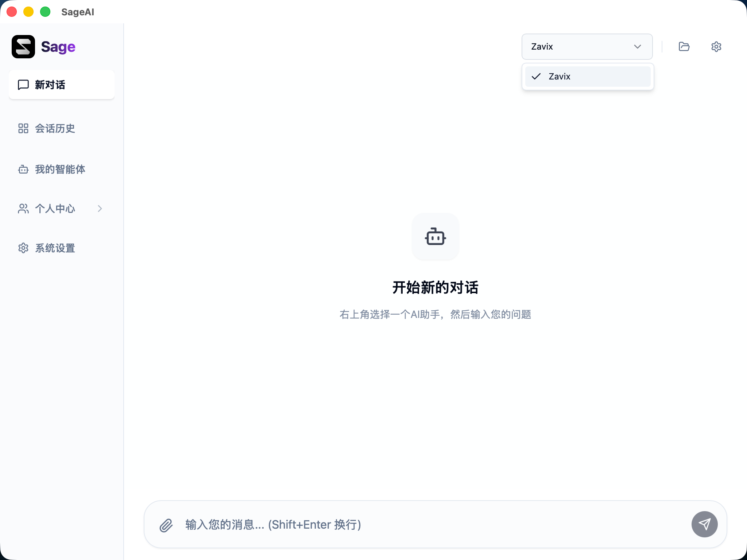747x560 pixels.
Task: Click the attachment paperclip icon
Action: 166,524
